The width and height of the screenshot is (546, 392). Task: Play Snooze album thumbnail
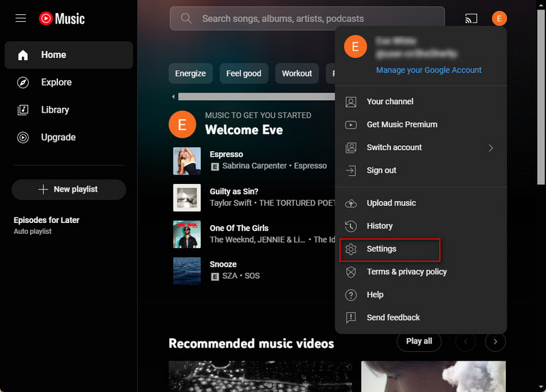tap(187, 271)
